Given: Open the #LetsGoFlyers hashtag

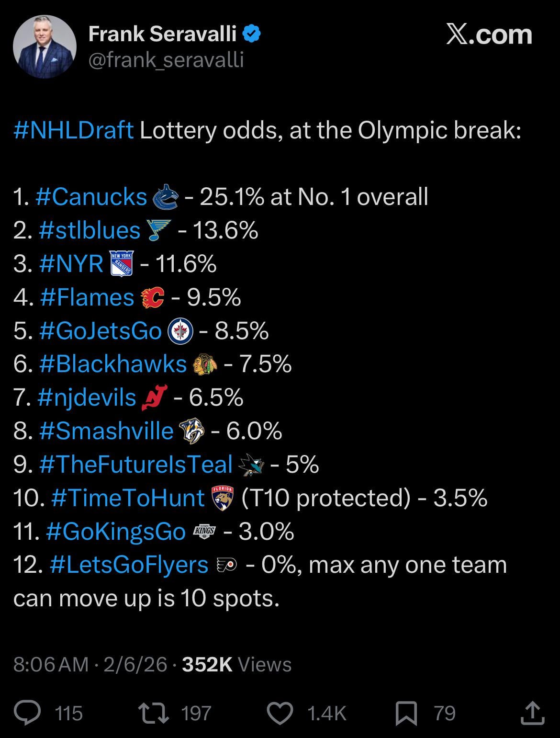Looking at the screenshot, I should (x=129, y=565).
